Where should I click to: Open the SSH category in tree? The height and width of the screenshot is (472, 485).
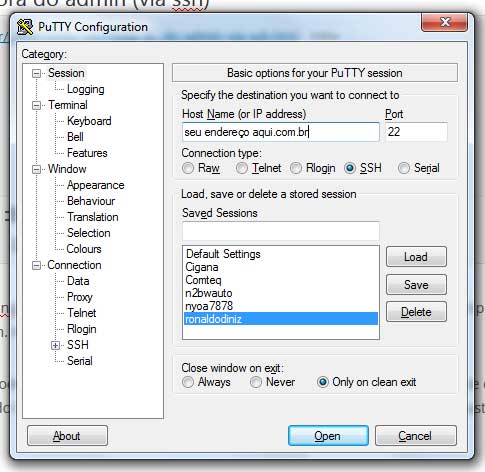click(78, 345)
